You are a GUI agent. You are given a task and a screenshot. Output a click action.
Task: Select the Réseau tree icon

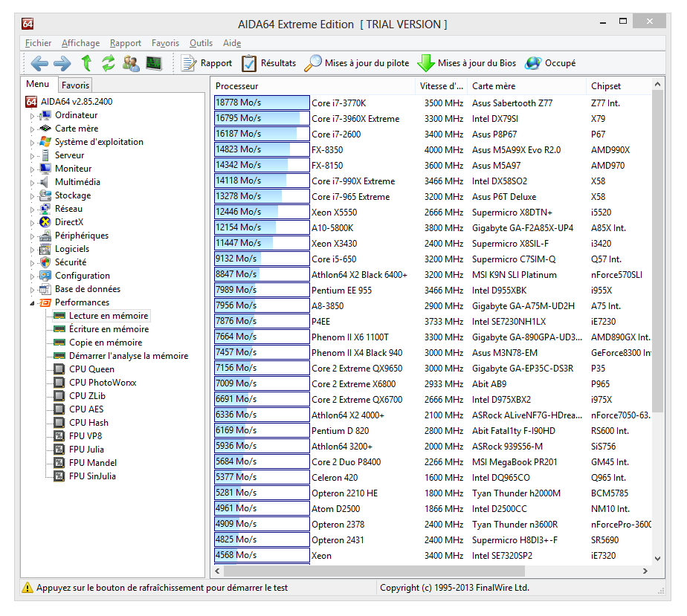45,209
